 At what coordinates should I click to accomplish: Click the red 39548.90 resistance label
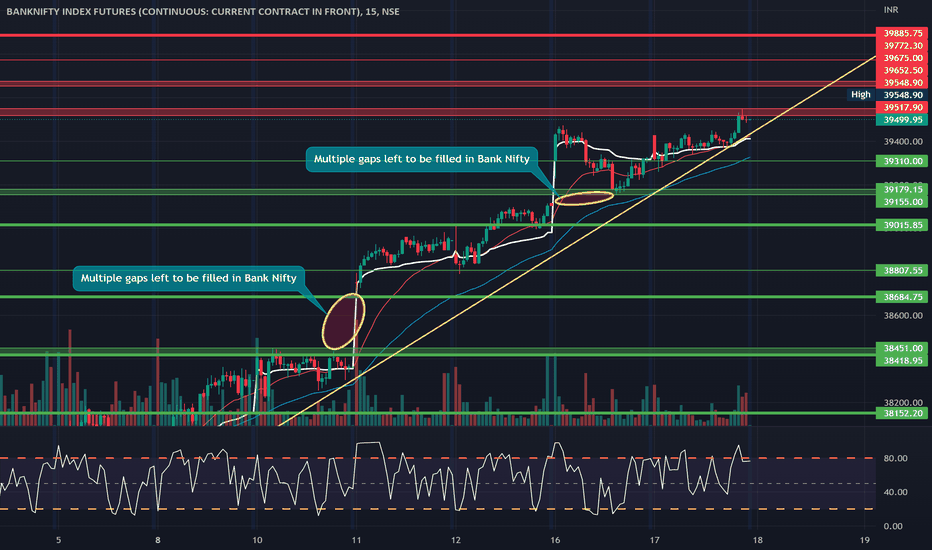point(902,83)
